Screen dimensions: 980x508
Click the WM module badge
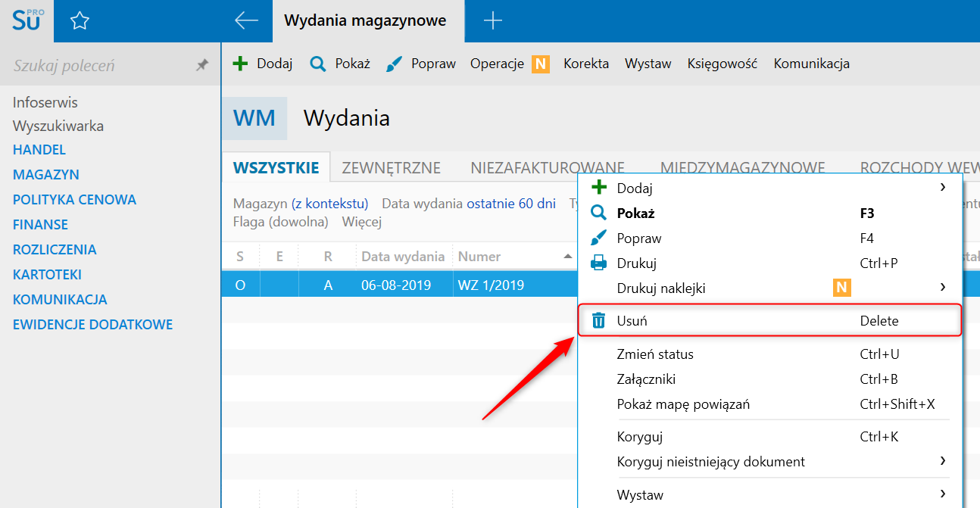point(254,118)
